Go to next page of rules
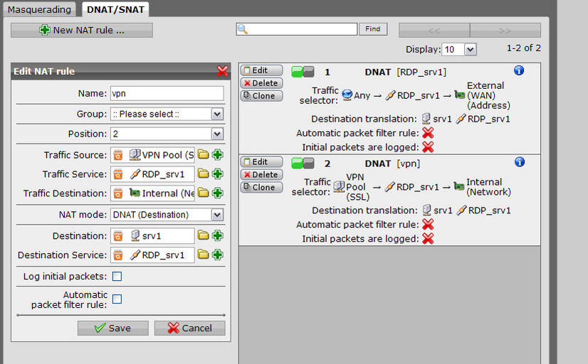This screenshot has width=588, height=364. pos(505,31)
